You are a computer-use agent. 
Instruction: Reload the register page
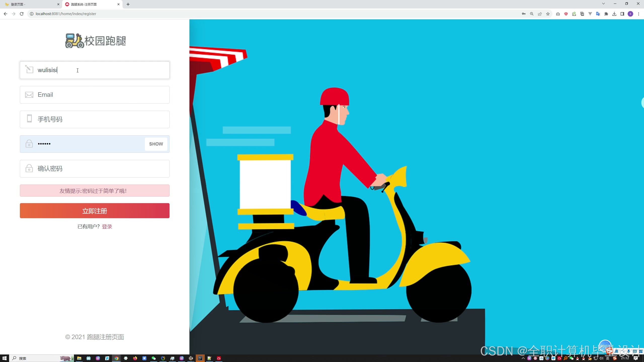[22, 14]
